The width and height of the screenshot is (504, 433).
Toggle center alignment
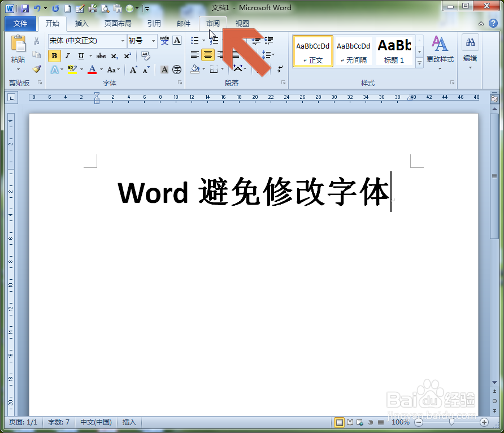pyautogui.click(x=208, y=55)
